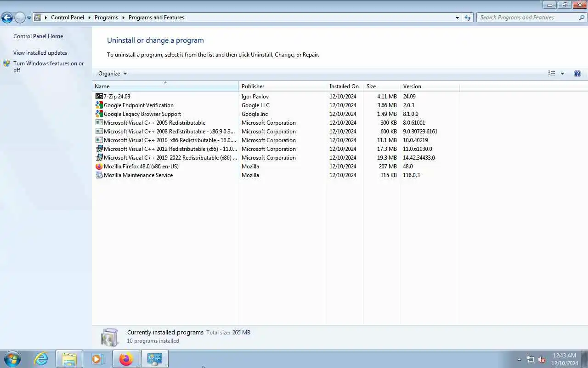The image size is (588, 368).
Task: Expand the arrow before Control Panel breadcrumb
Action: click(x=46, y=17)
